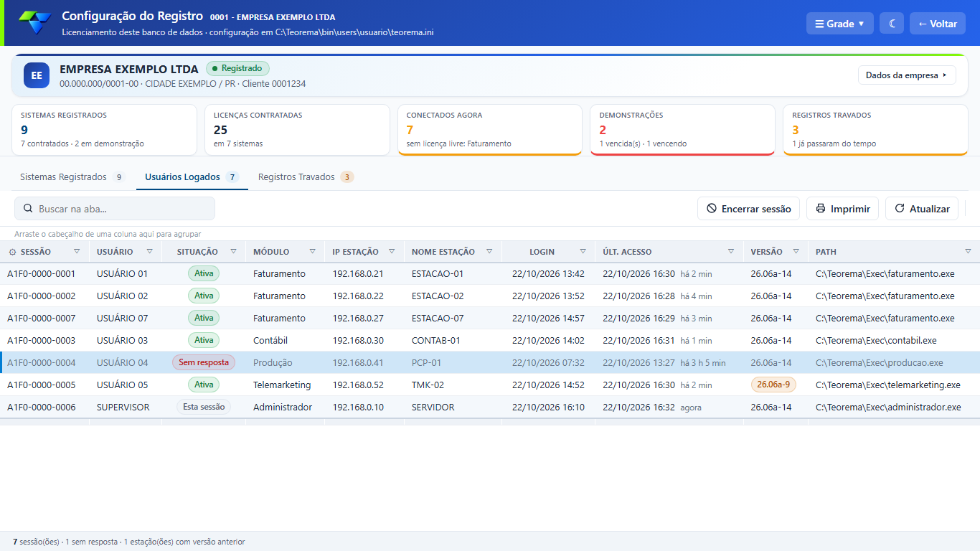Print the list with Imprimir

point(843,209)
